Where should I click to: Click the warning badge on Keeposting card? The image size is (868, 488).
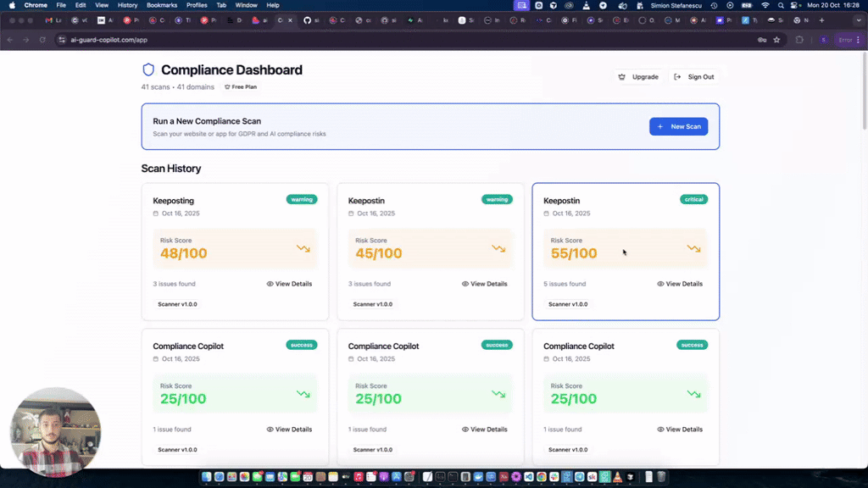pyautogui.click(x=302, y=199)
